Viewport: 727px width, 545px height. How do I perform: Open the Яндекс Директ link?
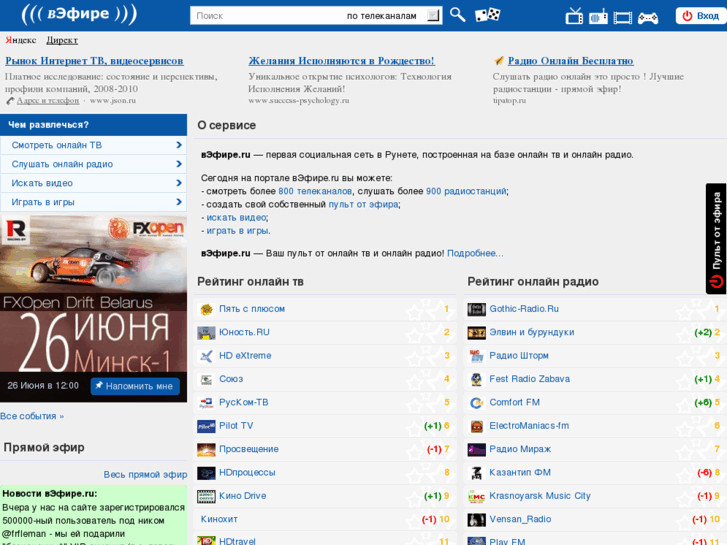pos(62,40)
